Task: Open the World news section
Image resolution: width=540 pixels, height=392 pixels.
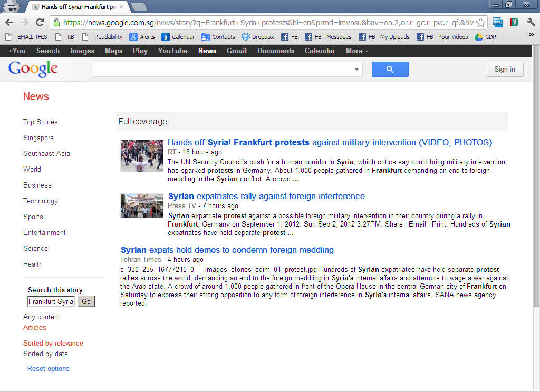Action: 32,169
